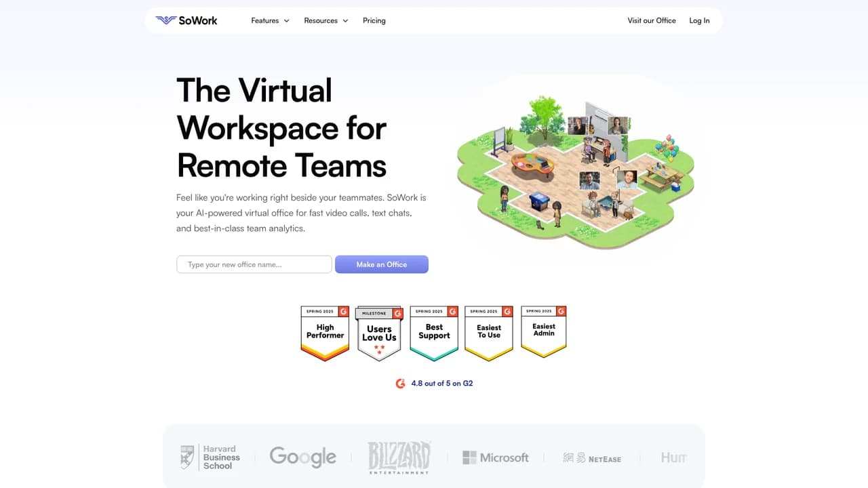
Task: Expand the Resources dropdown menu
Action: [326, 20]
